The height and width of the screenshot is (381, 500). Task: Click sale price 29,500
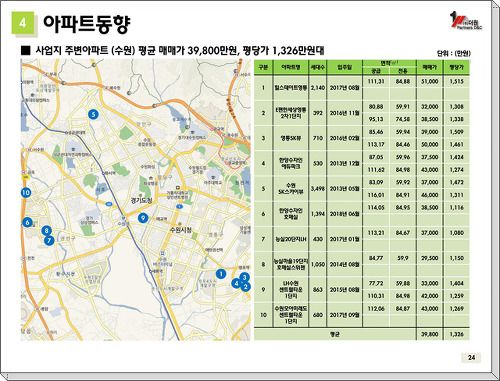(430, 258)
